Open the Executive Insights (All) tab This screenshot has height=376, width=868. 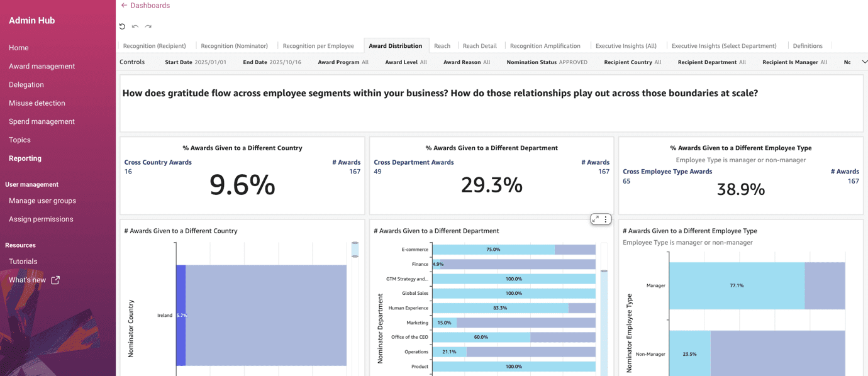click(626, 46)
